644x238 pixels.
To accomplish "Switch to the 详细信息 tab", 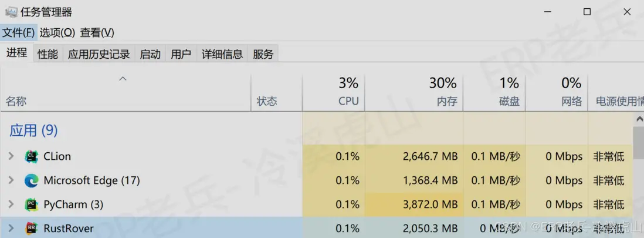I will pyautogui.click(x=222, y=54).
